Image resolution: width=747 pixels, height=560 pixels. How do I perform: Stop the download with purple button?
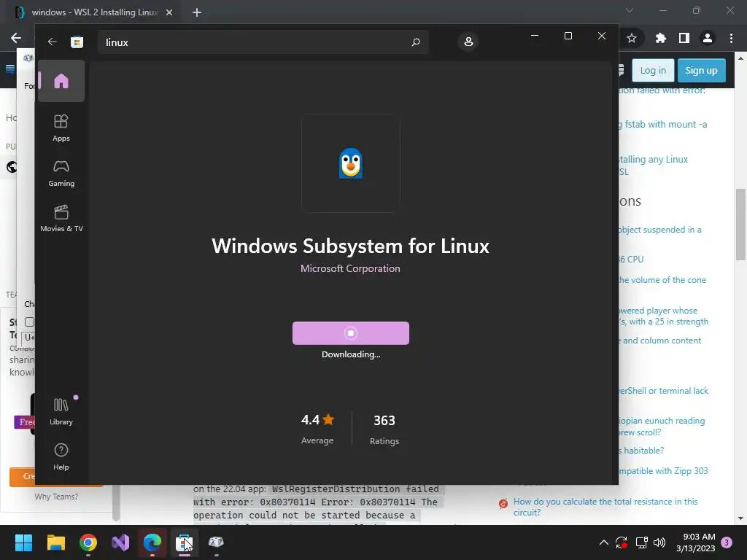point(351,332)
